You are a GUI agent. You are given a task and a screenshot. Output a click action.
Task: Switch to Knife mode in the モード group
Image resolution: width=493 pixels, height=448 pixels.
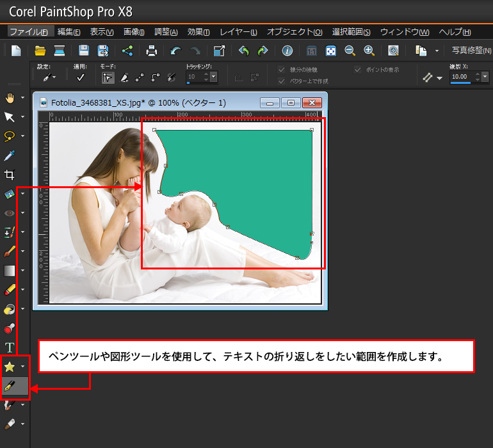click(124, 77)
